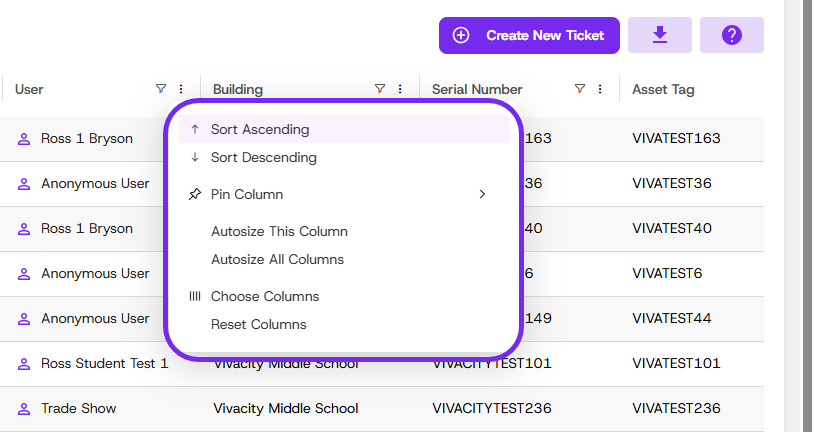Select Sort Ascending from the menu

click(260, 130)
